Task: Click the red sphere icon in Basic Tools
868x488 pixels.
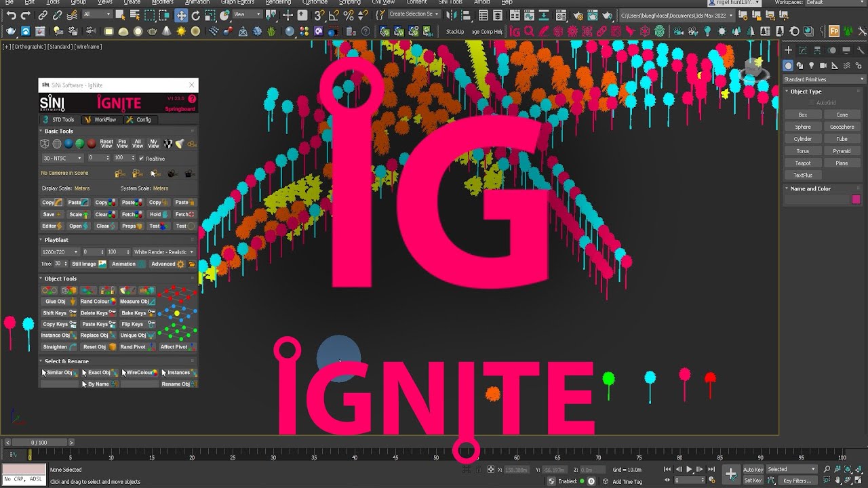Action: coord(92,144)
